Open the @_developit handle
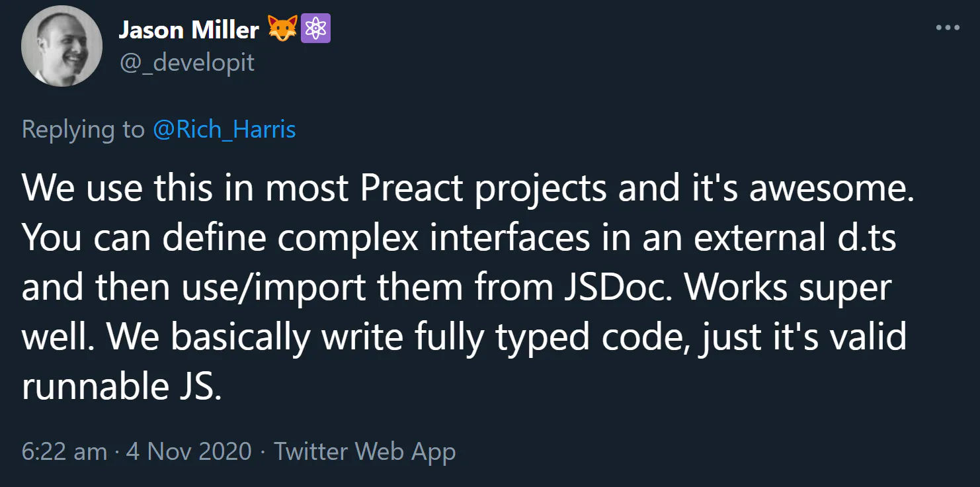Screen dimensions: 980x487 [x=186, y=63]
